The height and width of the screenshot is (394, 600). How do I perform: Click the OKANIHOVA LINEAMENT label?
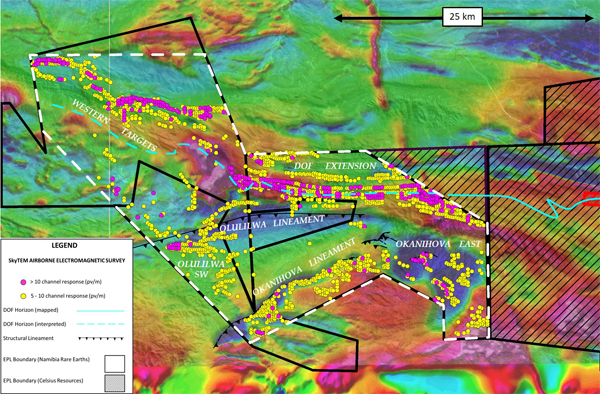(x=304, y=267)
